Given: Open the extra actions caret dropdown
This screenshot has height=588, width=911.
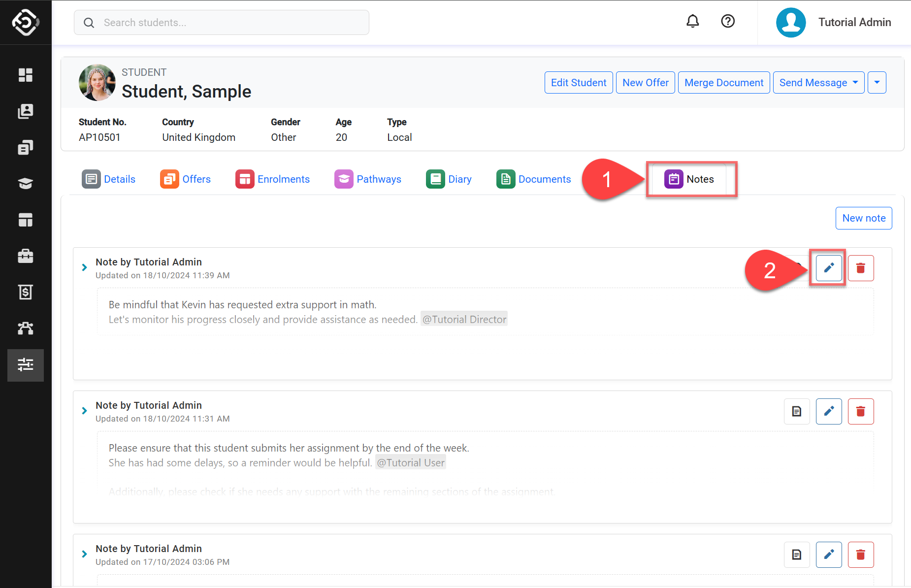Looking at the screenshot, I should (x=877, y=83).
